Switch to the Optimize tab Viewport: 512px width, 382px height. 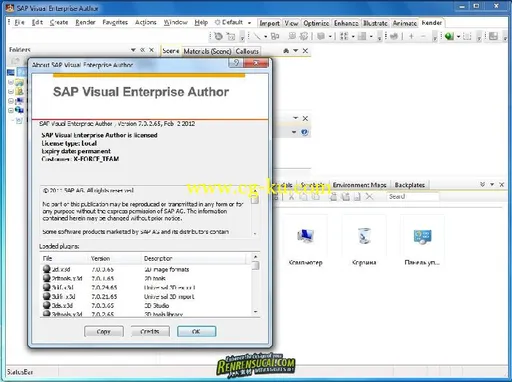[x=316, y=23]
